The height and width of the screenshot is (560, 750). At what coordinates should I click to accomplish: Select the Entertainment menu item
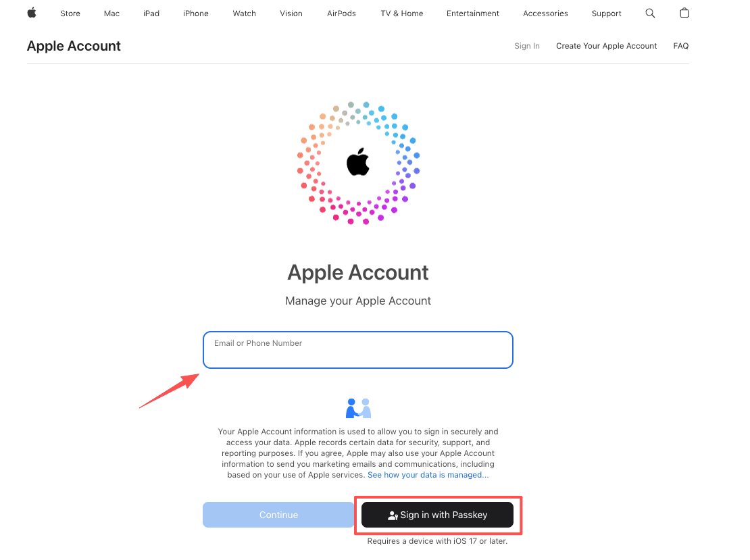pyautogui.click(x=472, y=13)
